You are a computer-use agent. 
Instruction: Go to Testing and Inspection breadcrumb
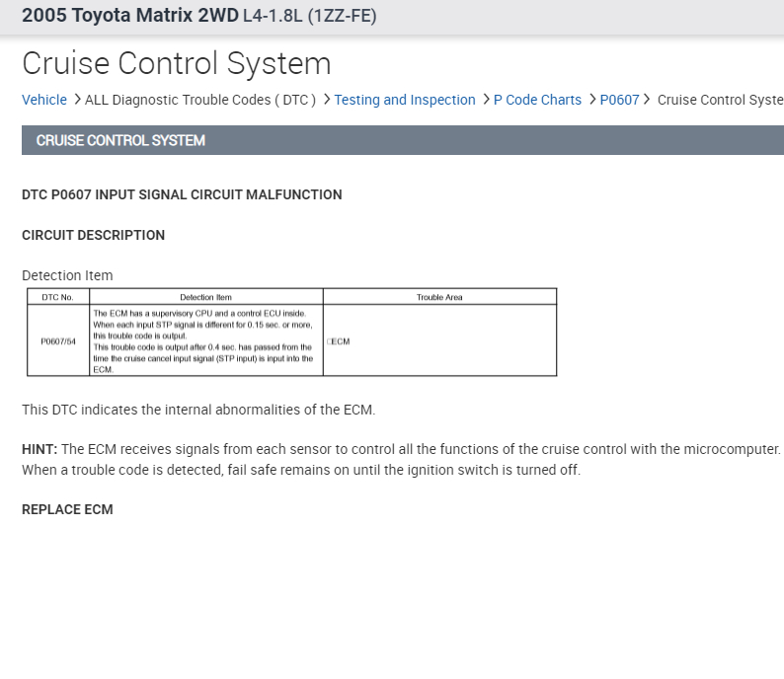coord(405,100)
